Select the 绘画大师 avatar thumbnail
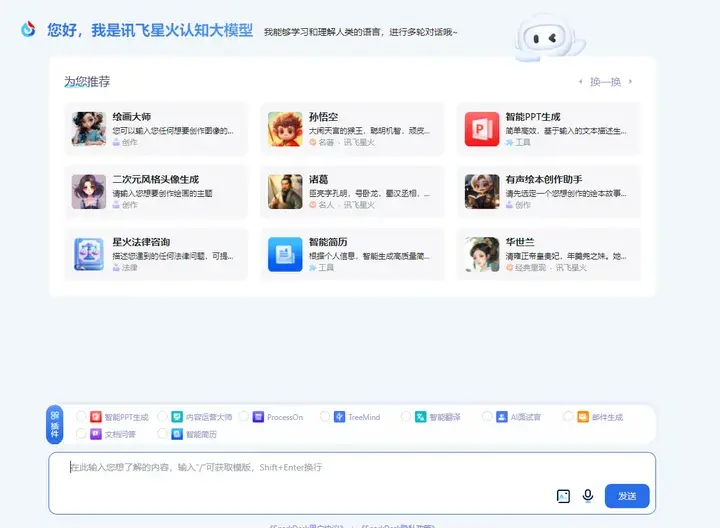The image size is (720, 528). [x=88, y=129]
